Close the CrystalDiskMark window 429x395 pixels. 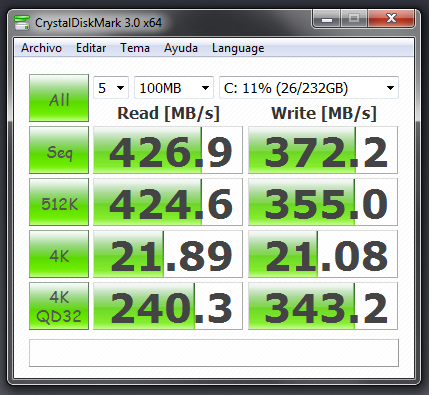click(391, 19)
